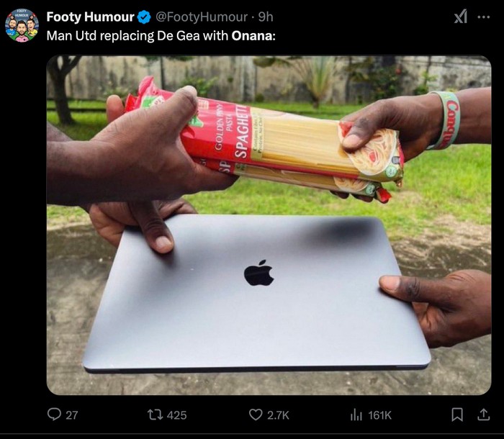Open the spaghetti and MacBook image
The width and height of the screenshot is (504, 439).
[x=269, y=225]
